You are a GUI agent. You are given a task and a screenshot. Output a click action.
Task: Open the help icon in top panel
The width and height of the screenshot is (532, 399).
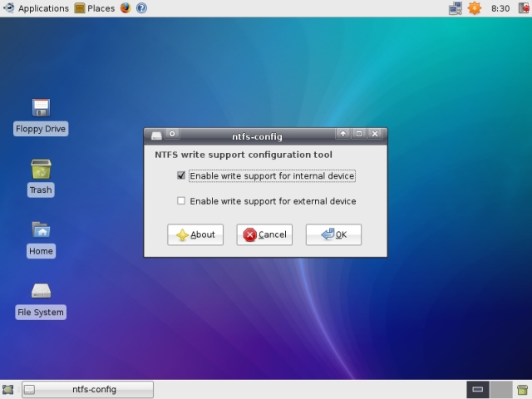point(141,7)
